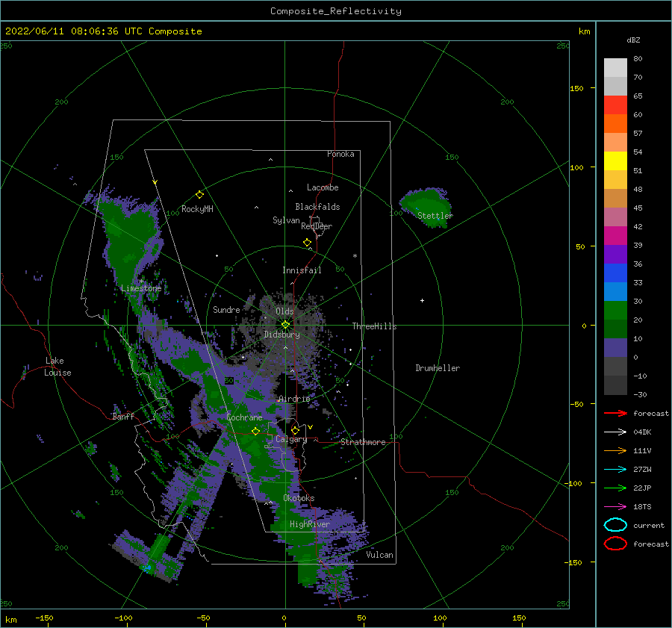The width and height of the screenshot is (672, 628).
Task: Click the Banff town label
Action: 123,416
